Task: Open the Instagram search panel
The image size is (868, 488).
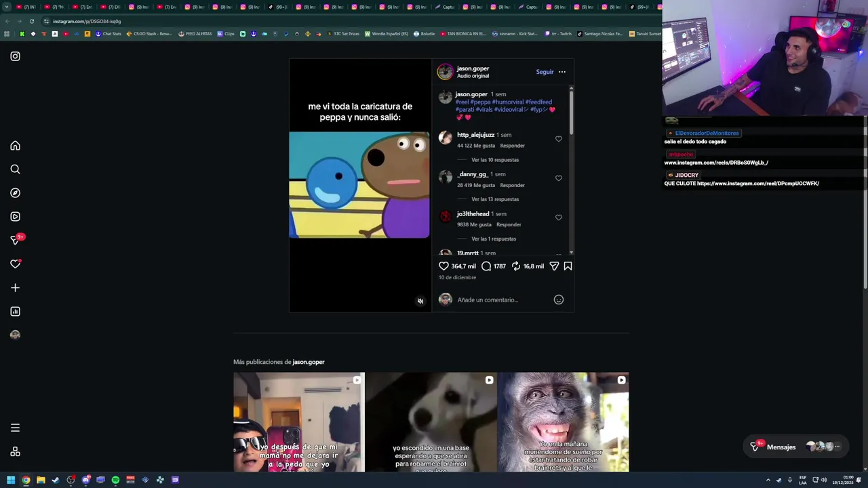Action: 15,169
